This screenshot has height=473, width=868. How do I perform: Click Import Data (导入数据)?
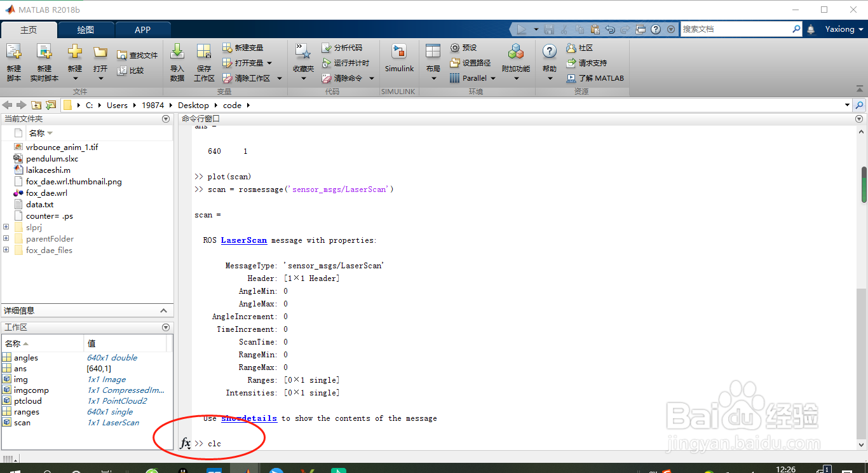[177, 62]
